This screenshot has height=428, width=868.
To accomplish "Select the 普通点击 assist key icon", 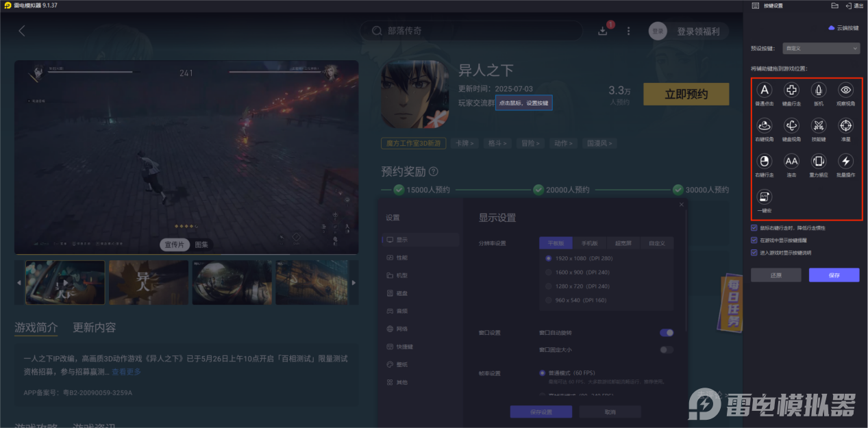I will [x=764, y=90].
